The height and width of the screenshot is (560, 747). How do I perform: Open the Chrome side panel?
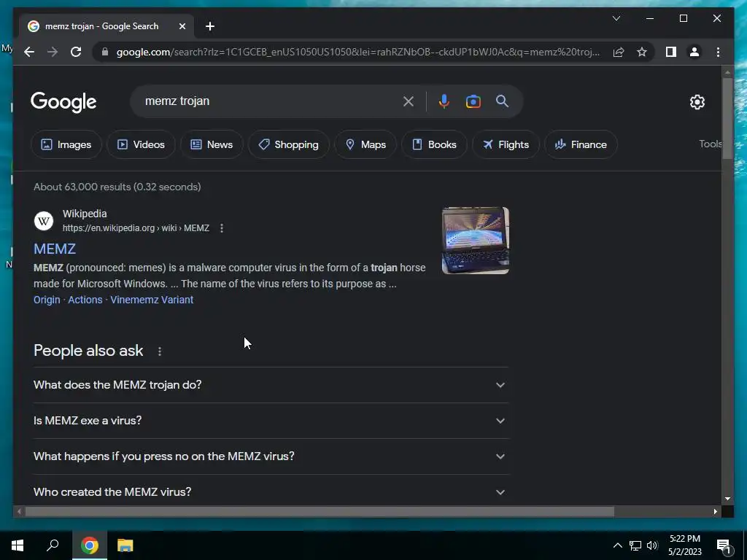click(671, 52)
